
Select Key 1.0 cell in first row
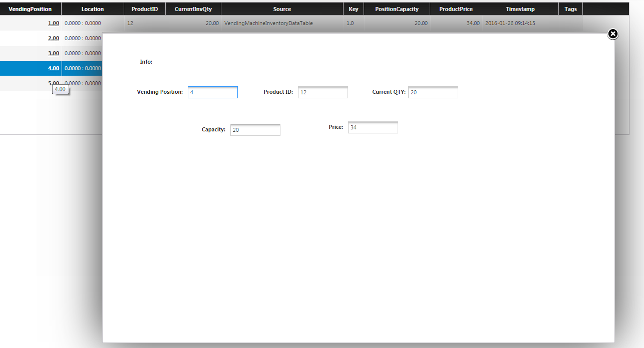tap(354, 23)
